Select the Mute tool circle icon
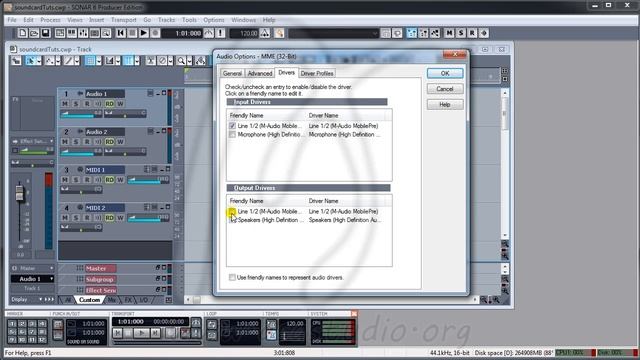This screenshot has width=640, height=360. pyautogui.click(x=162, y=61)
